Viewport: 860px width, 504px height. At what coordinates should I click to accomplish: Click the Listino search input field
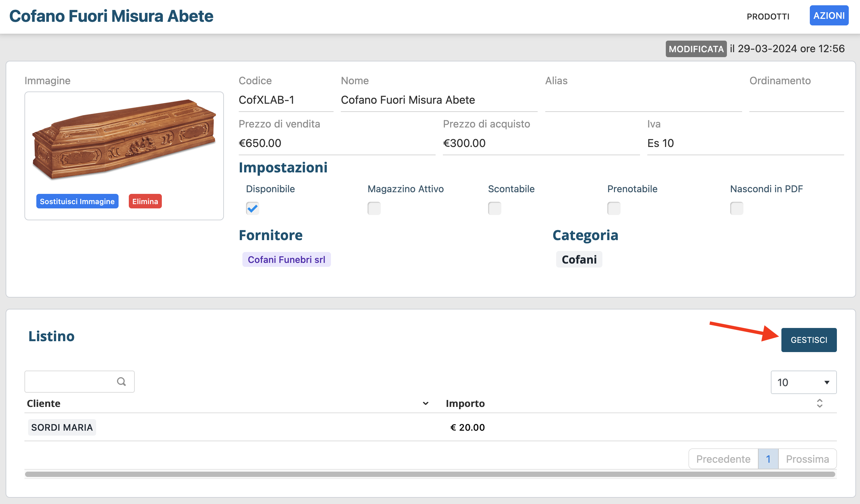[x=70, y=381]
